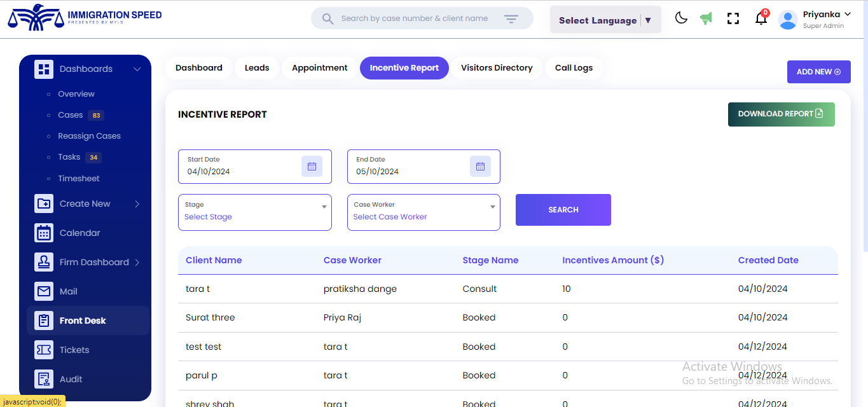Enter fullscreen using the expand icon

coord(733,18)
